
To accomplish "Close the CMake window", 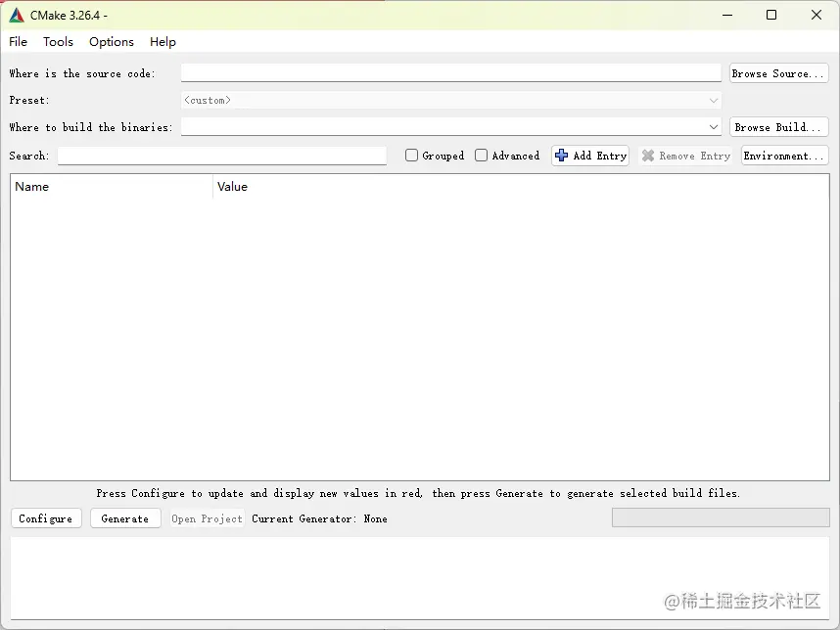I will pyautogui.click(x=816, y=15).
